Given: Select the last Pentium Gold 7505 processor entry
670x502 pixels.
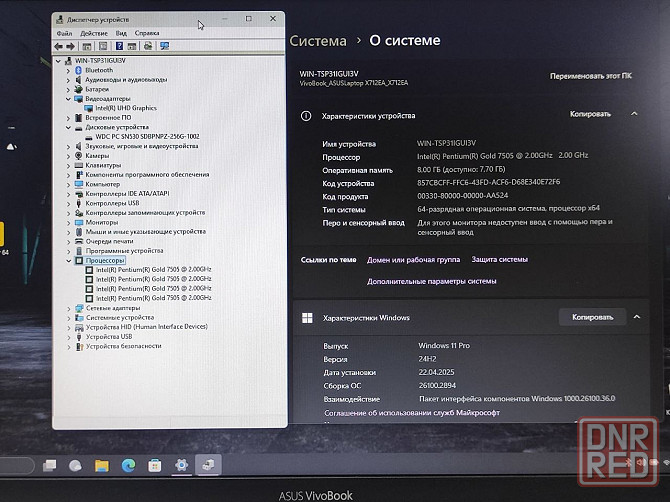Looking at the screenshot, I should click(153, 298).
